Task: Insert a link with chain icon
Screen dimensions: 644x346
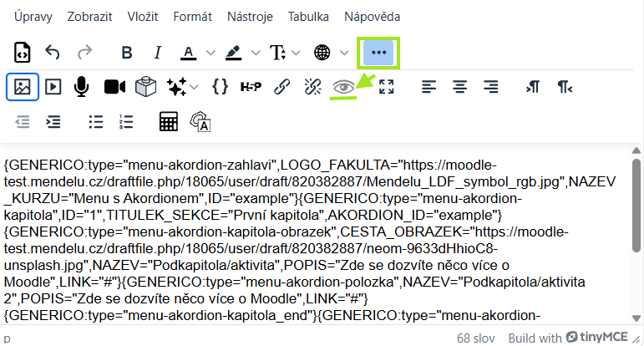Action: pos(282,86)
